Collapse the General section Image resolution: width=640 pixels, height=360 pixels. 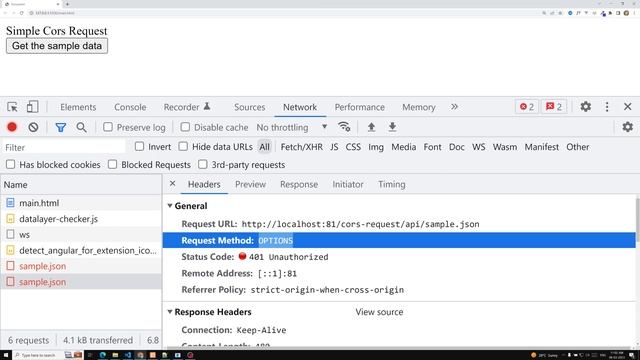(170, 206)
